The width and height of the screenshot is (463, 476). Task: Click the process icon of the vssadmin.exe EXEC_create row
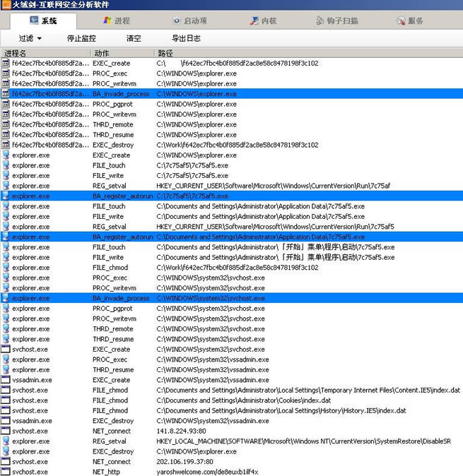6,380
